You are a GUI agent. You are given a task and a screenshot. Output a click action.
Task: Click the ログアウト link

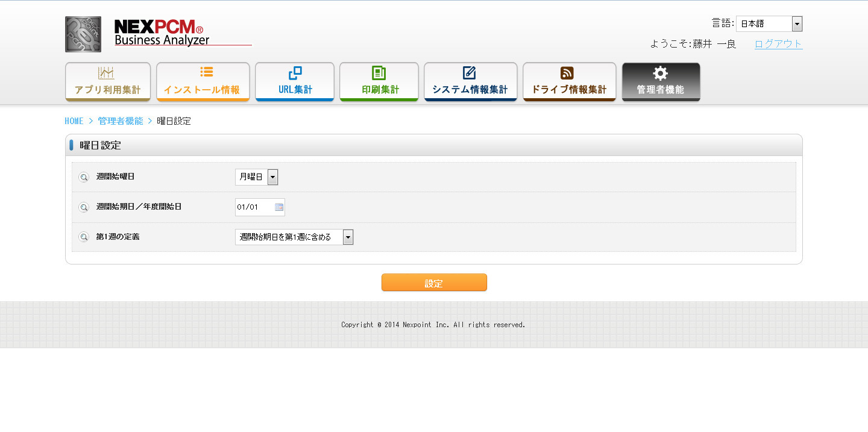[779, 44]
